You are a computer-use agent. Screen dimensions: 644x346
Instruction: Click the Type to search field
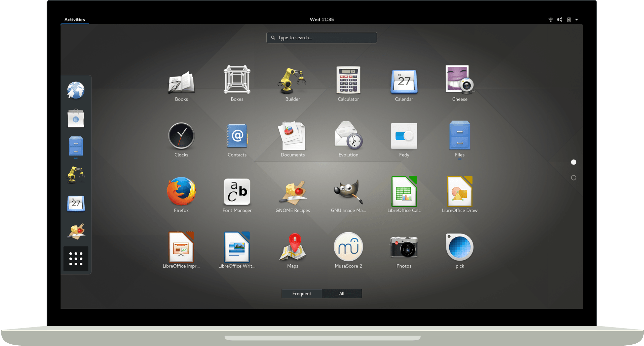click(322, 38)
